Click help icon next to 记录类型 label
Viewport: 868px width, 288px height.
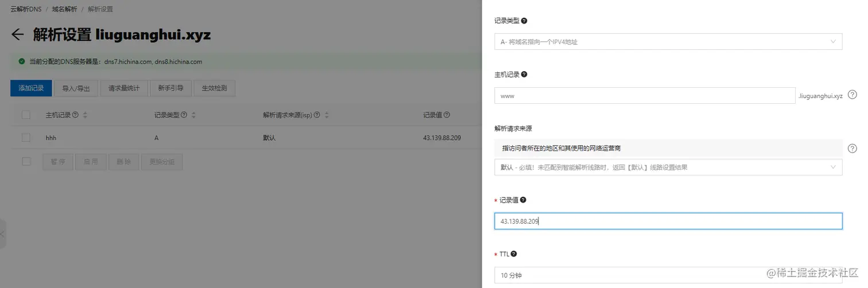pos(524,21)
